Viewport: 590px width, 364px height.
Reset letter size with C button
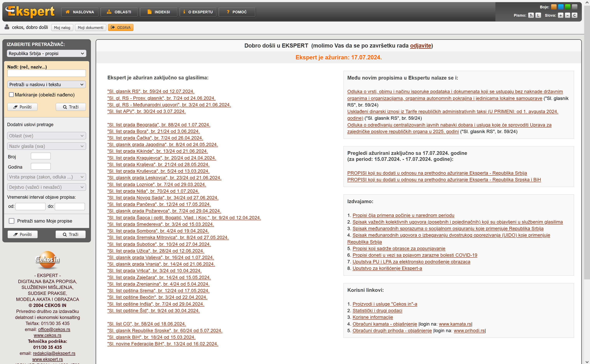pyautogui.click(x=575, y=15)
